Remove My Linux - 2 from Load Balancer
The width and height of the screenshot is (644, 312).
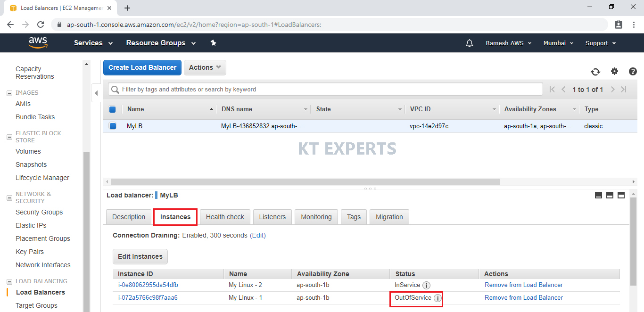(524, 285)
